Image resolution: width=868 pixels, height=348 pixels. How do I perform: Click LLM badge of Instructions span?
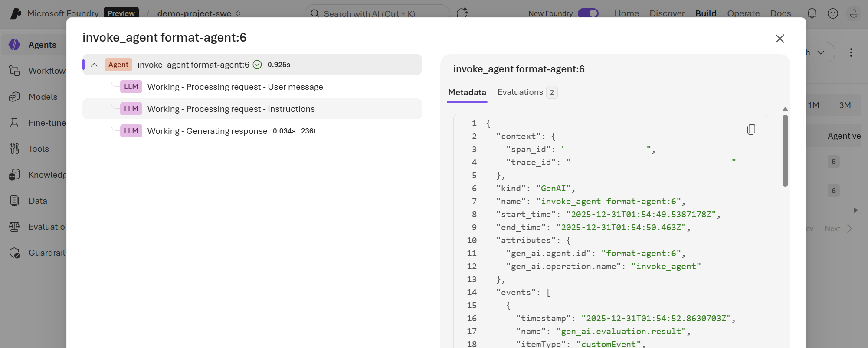click(x=131, y=109)
